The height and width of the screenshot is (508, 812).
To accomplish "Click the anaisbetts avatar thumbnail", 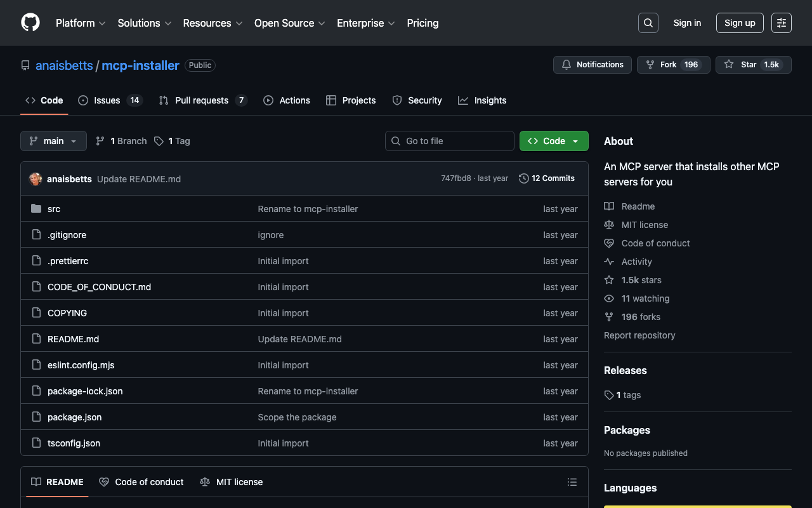I will 36,179.
